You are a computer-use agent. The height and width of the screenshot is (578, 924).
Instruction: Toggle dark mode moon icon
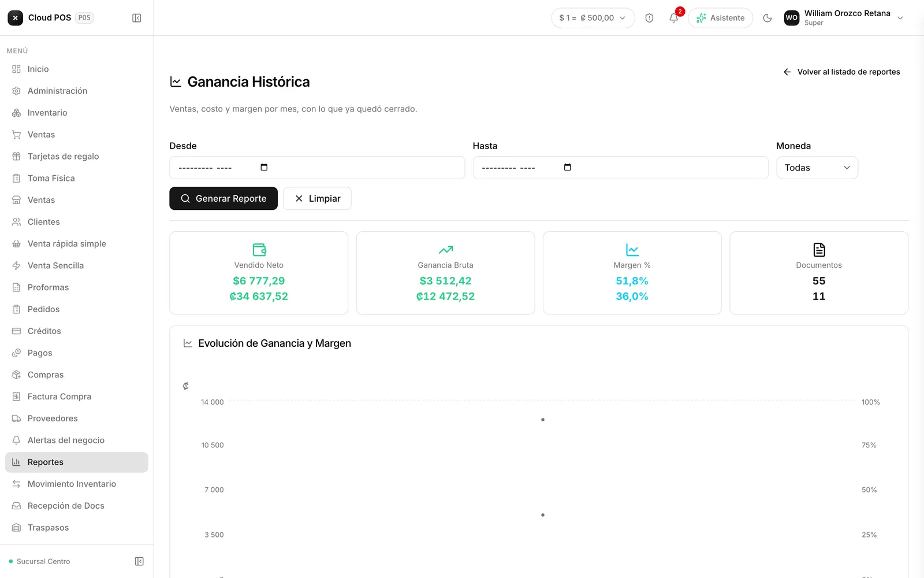pos(767,18)
